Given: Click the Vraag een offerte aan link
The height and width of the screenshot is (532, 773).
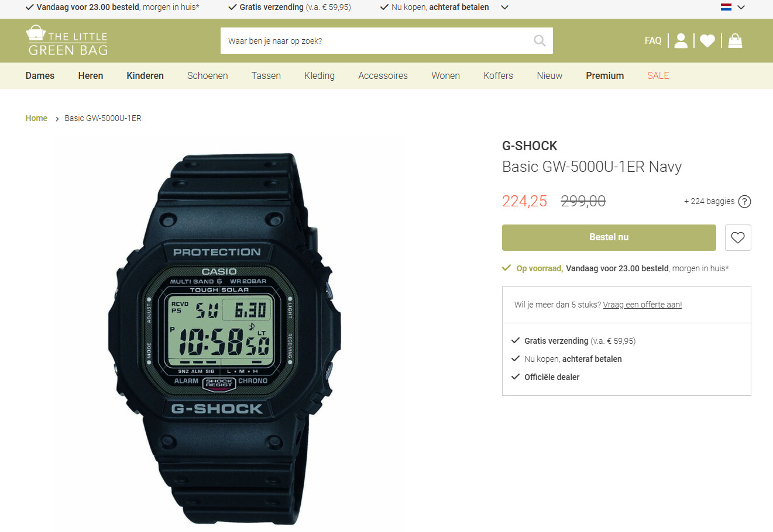Looking at the screenshot, I should tap(643, 305).
